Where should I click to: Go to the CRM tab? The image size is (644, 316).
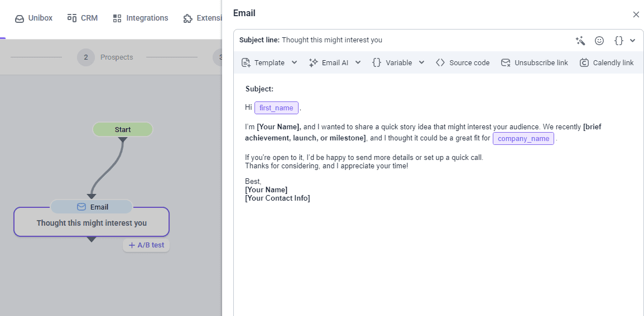point(83,18)
